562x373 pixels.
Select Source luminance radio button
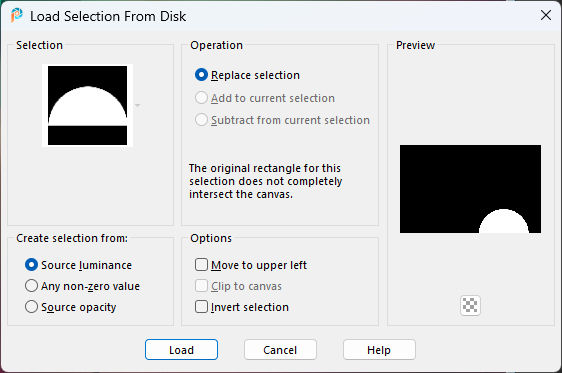coord(31,265)
